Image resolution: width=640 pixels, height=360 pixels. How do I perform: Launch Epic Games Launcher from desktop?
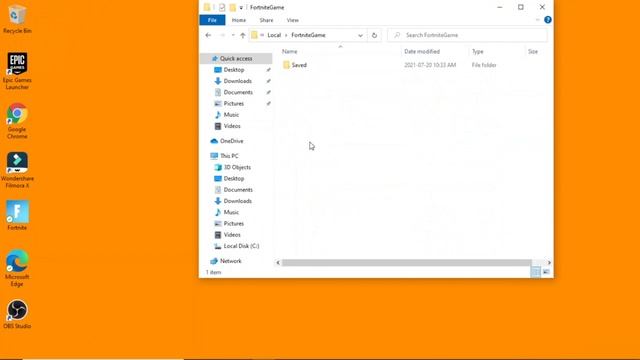tap(17, 70)
